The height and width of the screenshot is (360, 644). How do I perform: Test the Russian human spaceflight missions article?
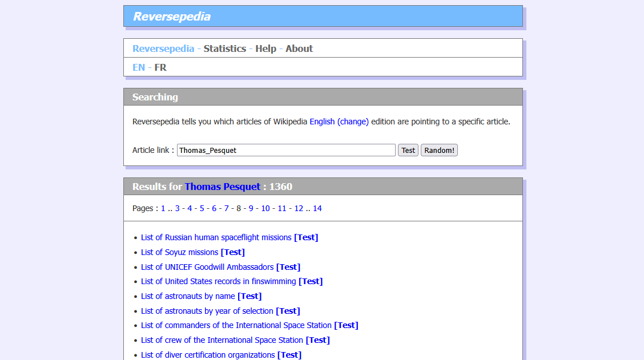(306, 237)
